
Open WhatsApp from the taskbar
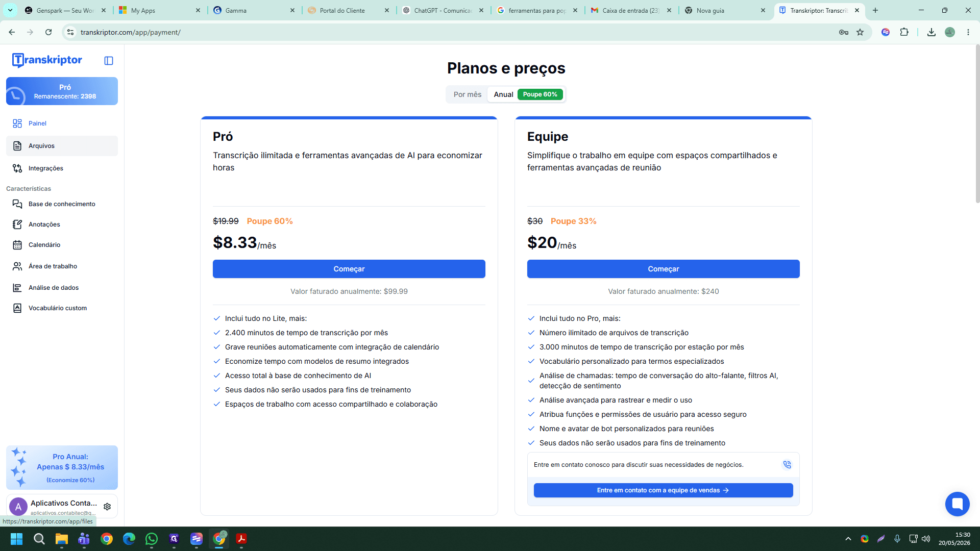152,539
